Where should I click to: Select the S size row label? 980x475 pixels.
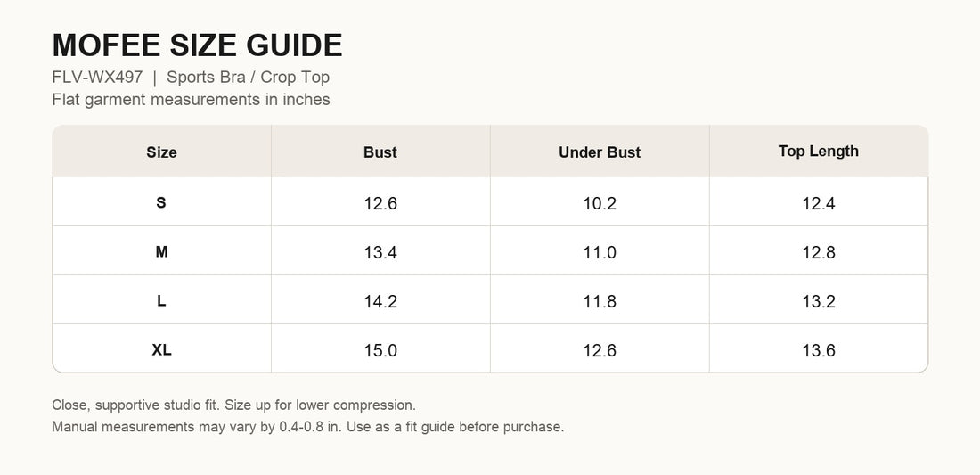coord(161,202)
